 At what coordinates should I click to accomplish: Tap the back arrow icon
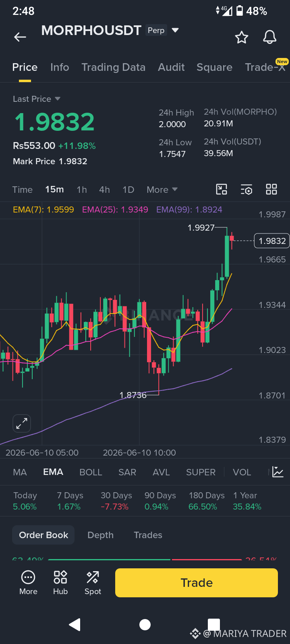coord(20,37)
